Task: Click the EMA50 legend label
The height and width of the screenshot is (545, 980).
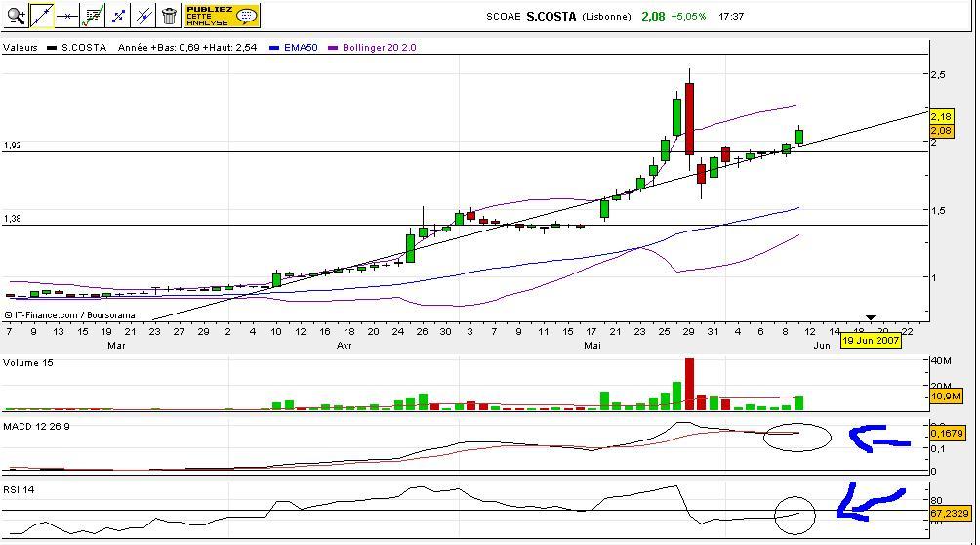Action: point(301,48)
